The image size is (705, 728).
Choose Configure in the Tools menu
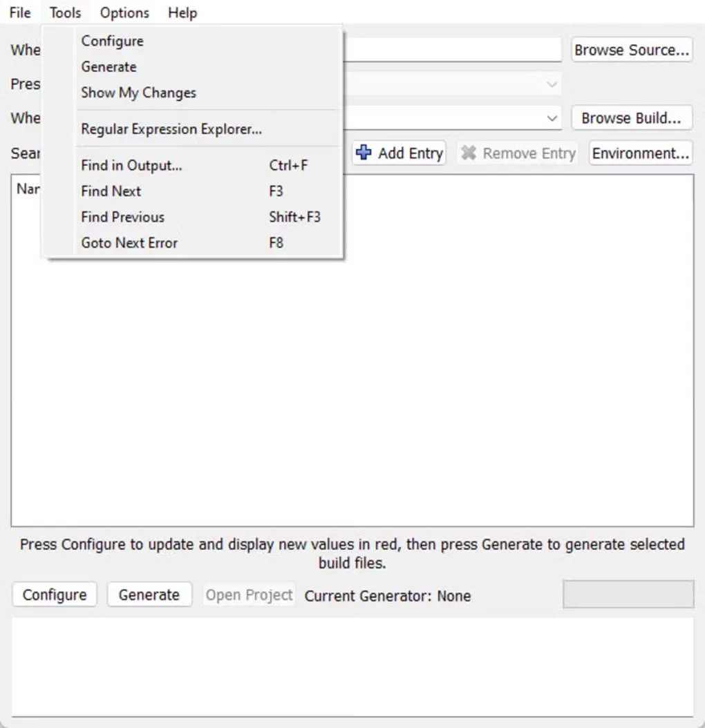[194, 41]
